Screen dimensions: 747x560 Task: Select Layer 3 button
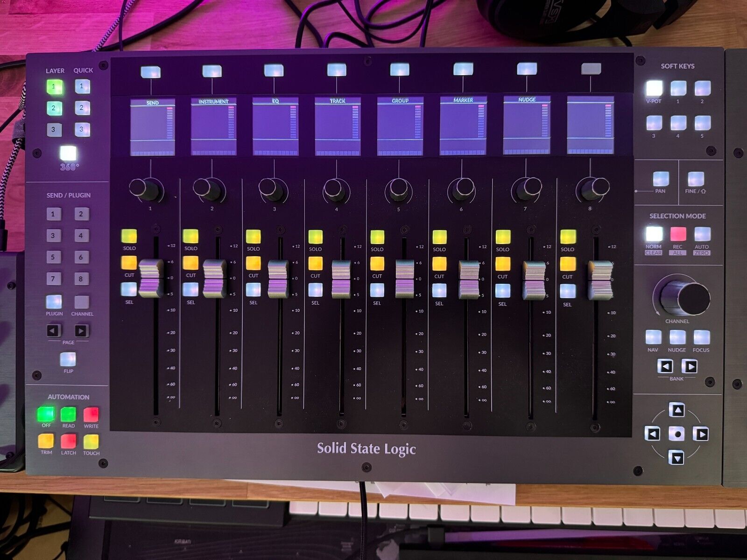tap(54, 129)
